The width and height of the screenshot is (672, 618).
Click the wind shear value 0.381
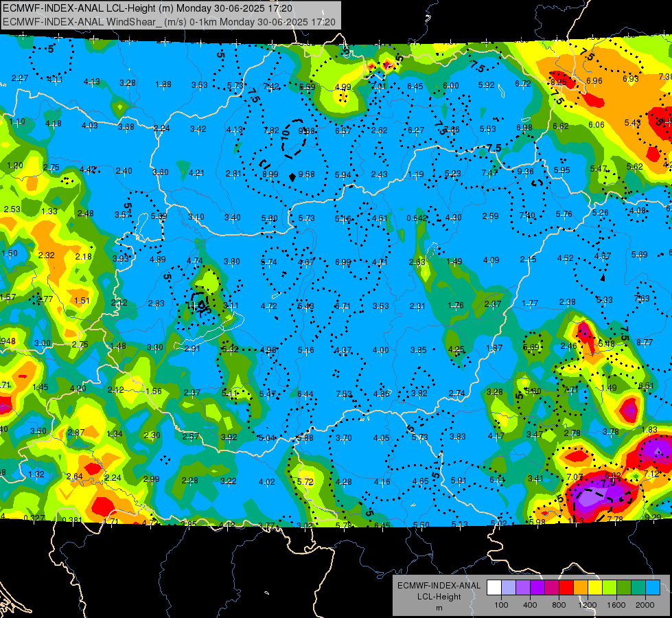[x=72, y=520]
